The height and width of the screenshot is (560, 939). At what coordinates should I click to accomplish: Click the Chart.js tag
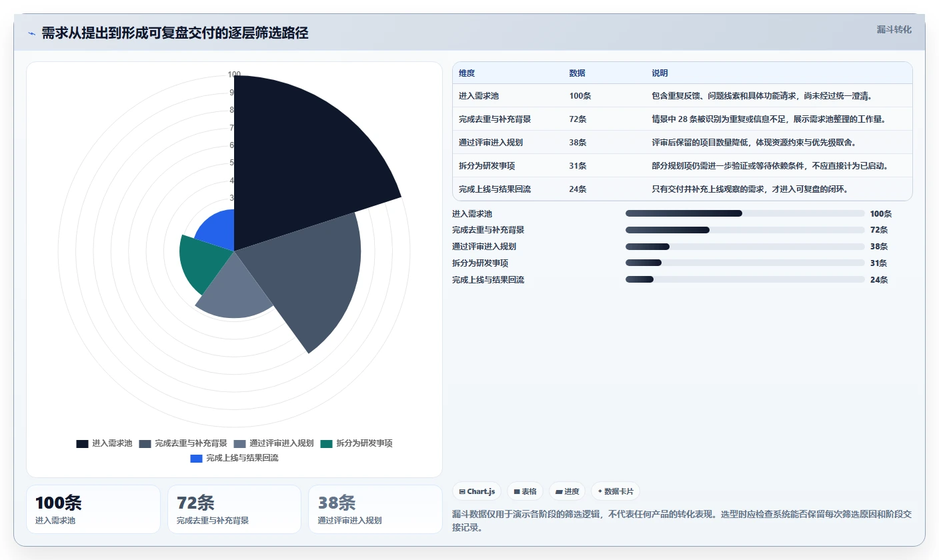(477, 491)
